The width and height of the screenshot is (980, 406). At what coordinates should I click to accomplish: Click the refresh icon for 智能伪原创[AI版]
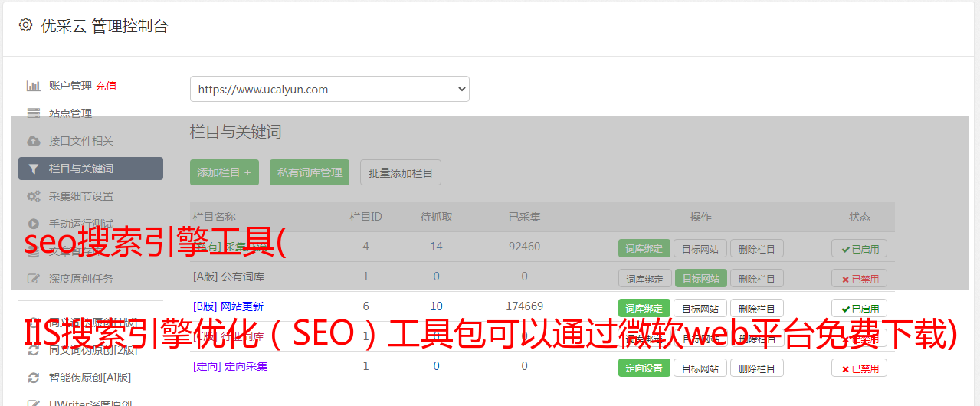click(x=34, y=378)
